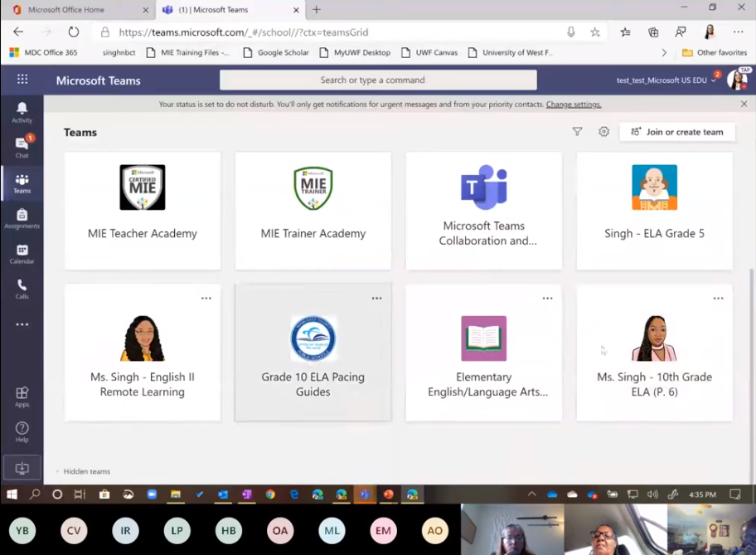The height and width of the screenshot is (555, 756).
Task: Open Elementary English/Language Arts team card
Action: coord(484,353)
